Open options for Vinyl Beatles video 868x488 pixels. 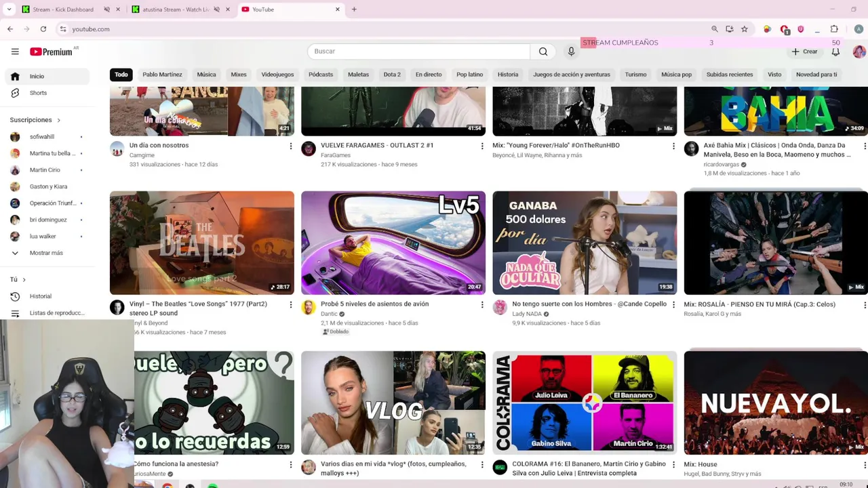tap(291, 305)
